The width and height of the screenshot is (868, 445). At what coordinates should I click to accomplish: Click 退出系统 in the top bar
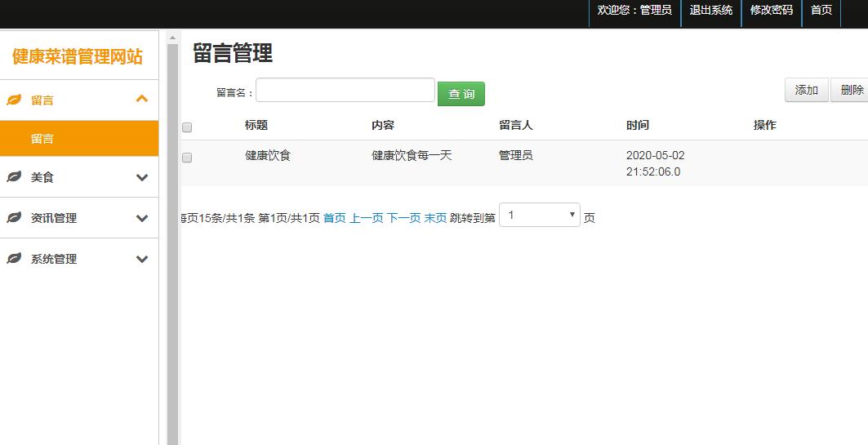pos(710,10)
